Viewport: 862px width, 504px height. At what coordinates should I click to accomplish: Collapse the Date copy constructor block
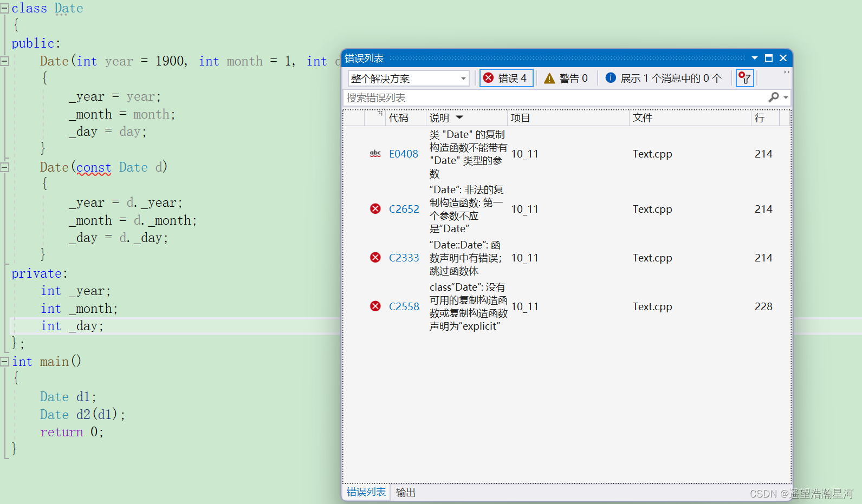pyautogui.click(x=4, y=167)
